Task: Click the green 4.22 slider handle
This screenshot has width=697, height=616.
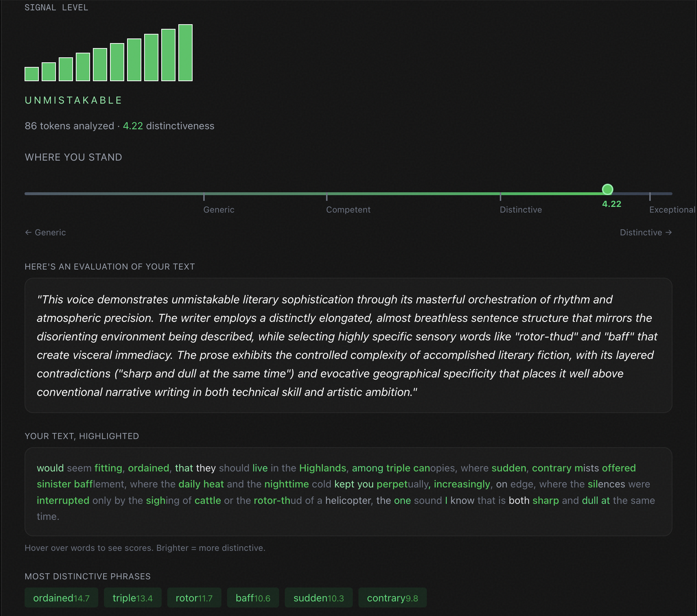Action: point(607,189)
